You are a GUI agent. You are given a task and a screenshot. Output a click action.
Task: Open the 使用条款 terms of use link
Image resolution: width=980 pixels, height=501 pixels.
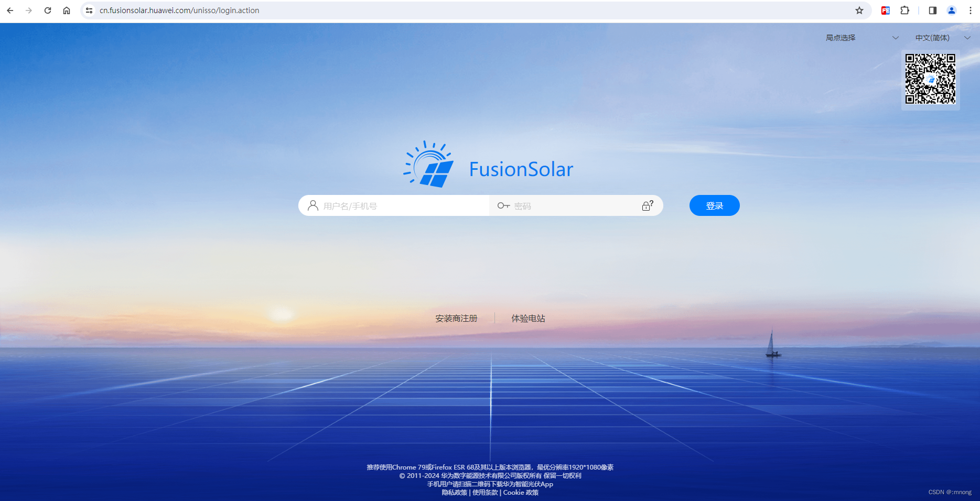coord(485,493)
